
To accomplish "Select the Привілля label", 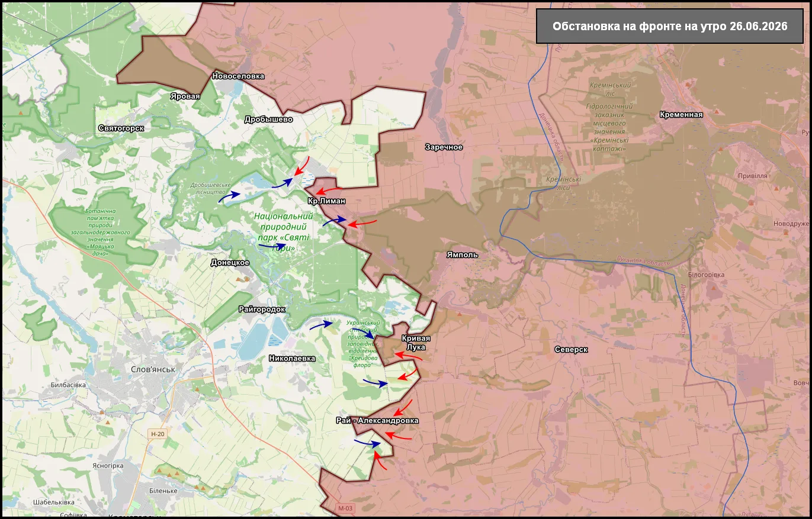I will 752,176.
